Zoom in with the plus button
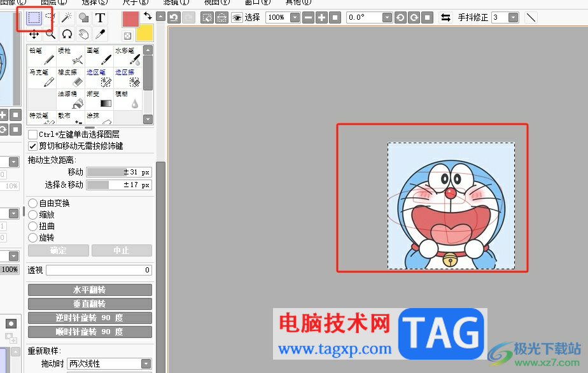This screenshot has width=588, height=373. tap(321, 18)
